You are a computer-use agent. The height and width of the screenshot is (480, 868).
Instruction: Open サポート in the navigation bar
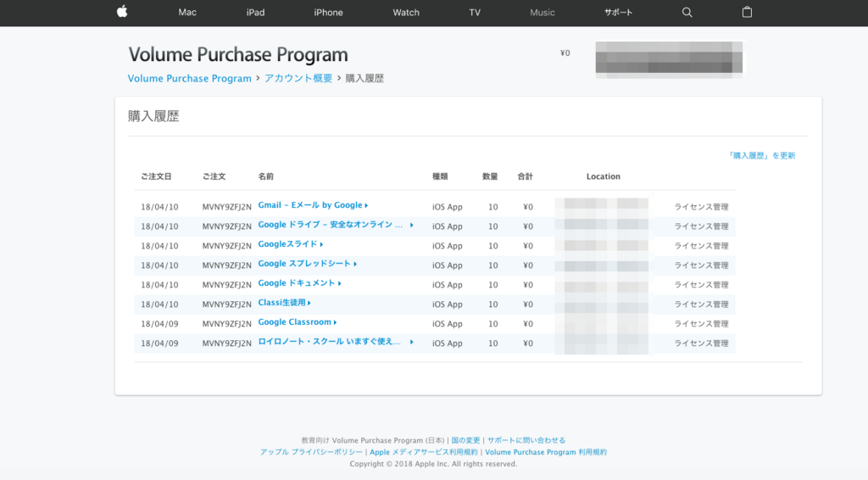click(x=618, y=12)
